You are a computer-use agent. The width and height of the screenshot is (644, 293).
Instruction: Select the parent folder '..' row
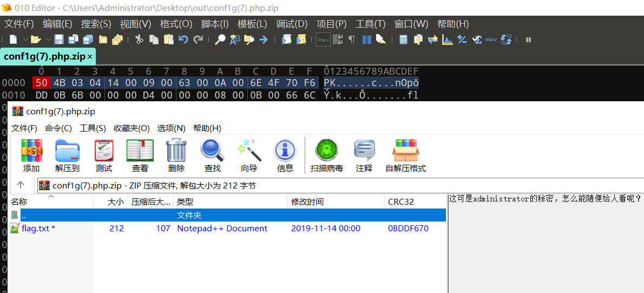227,215
